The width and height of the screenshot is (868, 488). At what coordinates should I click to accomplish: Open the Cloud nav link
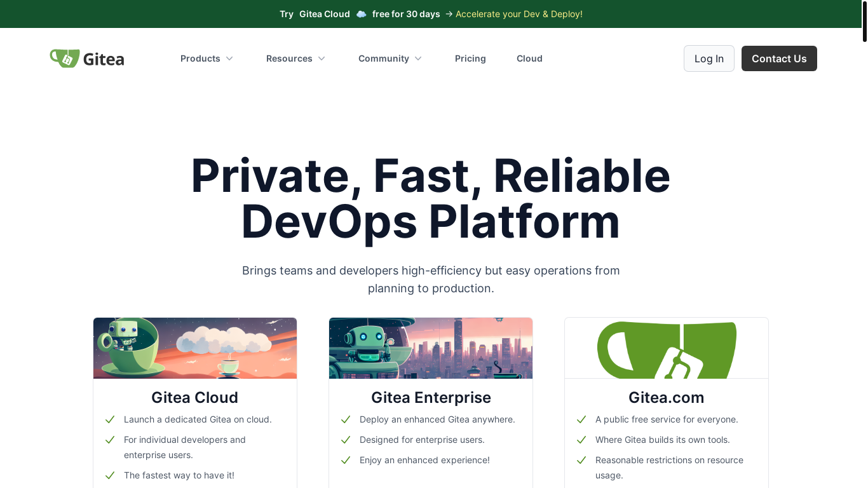(529, 58)
